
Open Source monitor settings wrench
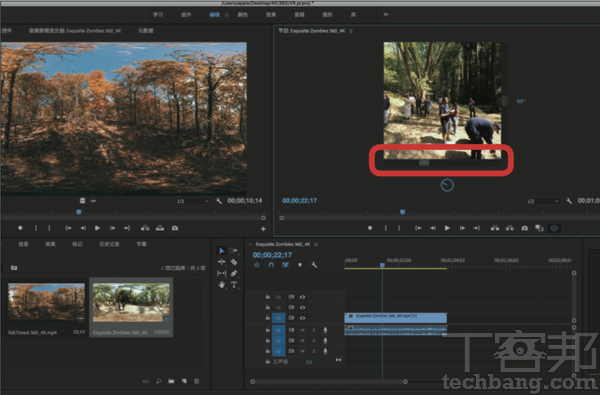pos(219,201)
